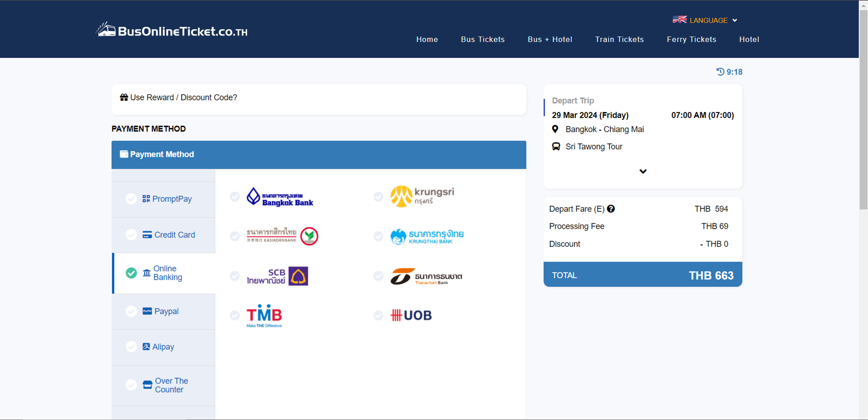
Task: Click the location pin icon by Bangkok - Chiang Mai
Action: (x=555, y=129)
